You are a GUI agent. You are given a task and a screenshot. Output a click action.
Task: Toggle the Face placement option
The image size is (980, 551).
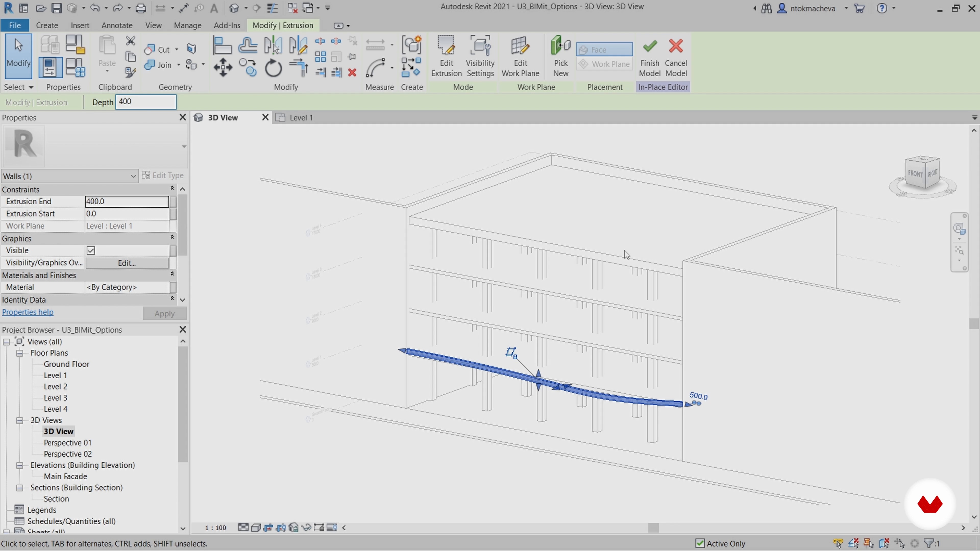604,49
